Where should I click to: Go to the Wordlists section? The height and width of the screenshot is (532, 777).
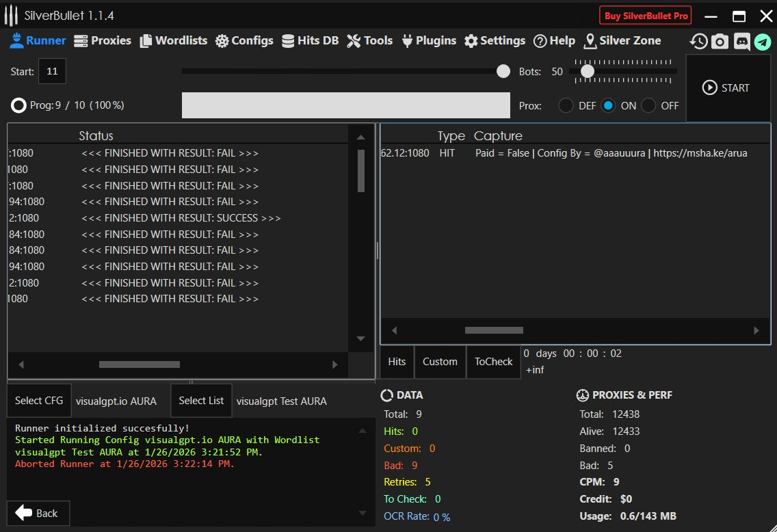coord(174,40)
